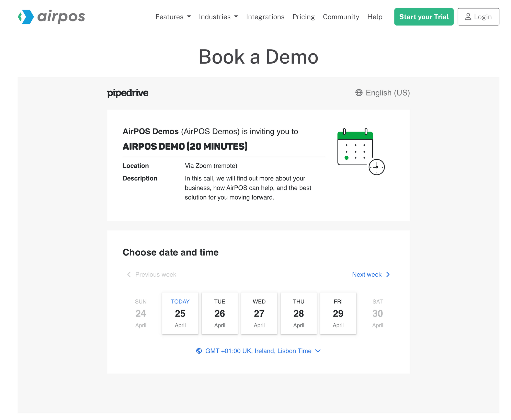Viewport: 511px width, 420px height.
Task: Click the user icon in Login button
Action: [x=468, y=17]
